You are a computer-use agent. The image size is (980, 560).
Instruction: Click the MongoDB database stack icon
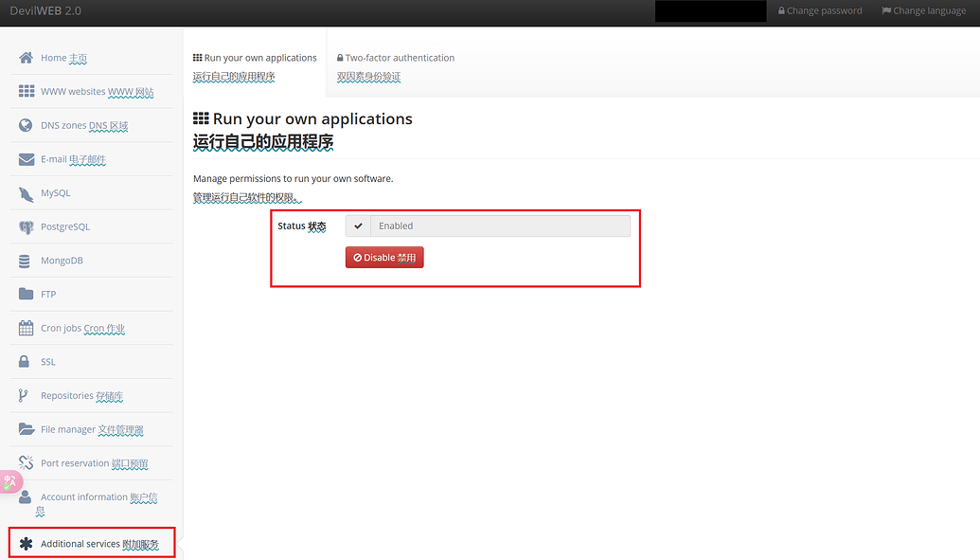(25, 261)
